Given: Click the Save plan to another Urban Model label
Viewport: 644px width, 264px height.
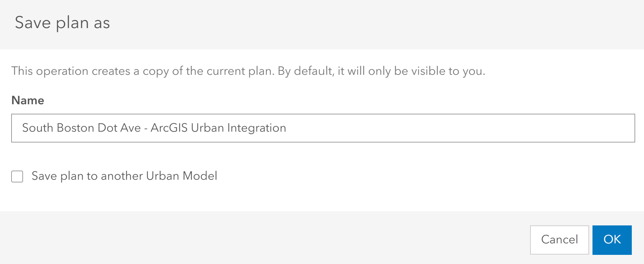Looking at the screenshot, I should 124,176.
